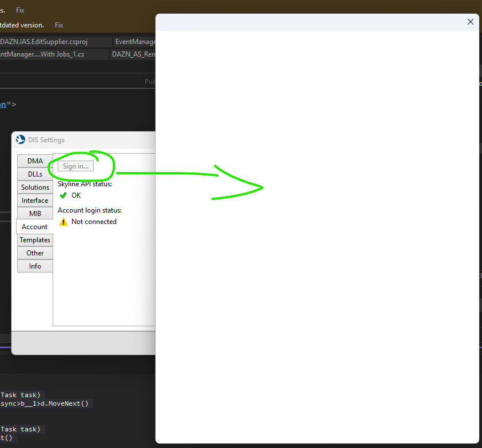Open the EventManage document tab
Screen dimensions: 482x448
(135, 42)
